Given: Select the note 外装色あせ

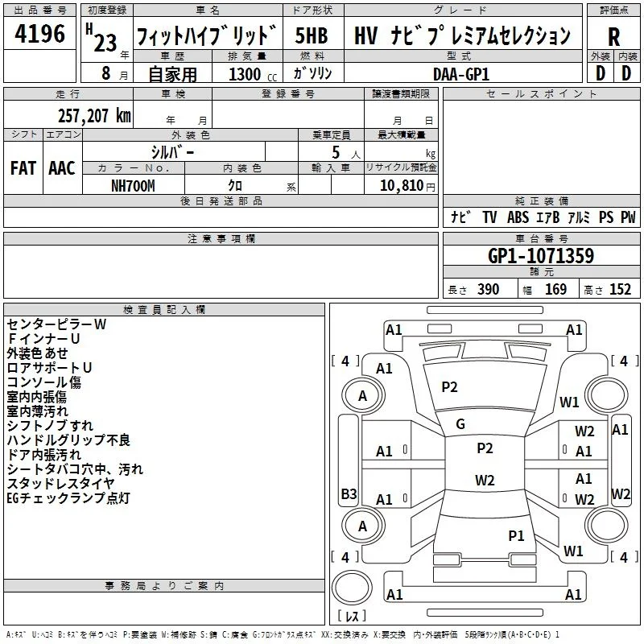Looking at the screenshot, I should [37, 353].
